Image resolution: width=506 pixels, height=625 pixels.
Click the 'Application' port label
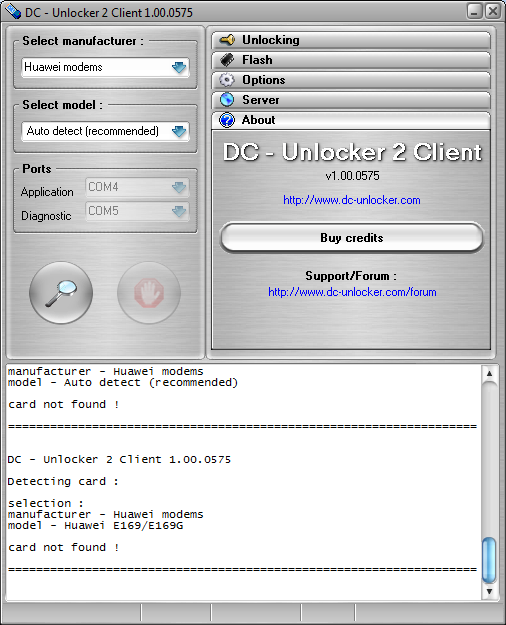pos(47,192)
